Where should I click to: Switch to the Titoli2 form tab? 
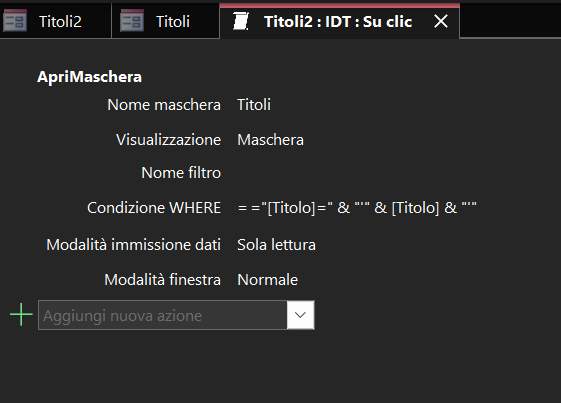tap(55, 21)
